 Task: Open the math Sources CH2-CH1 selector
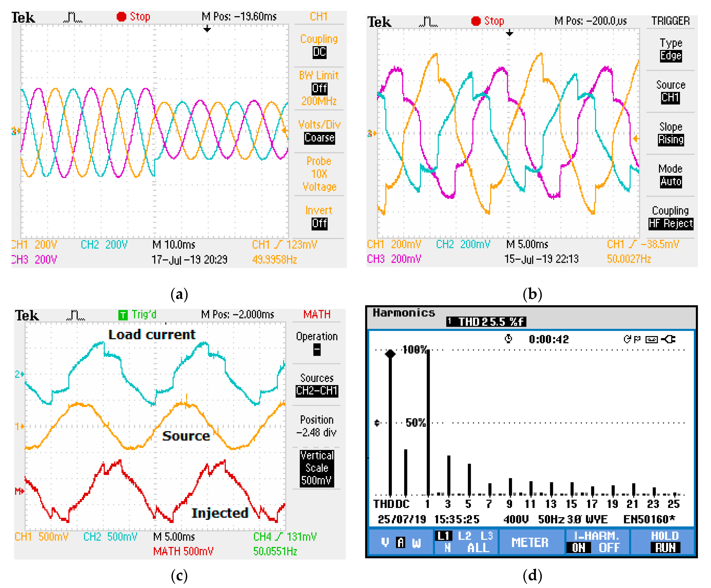coord(317,391)
